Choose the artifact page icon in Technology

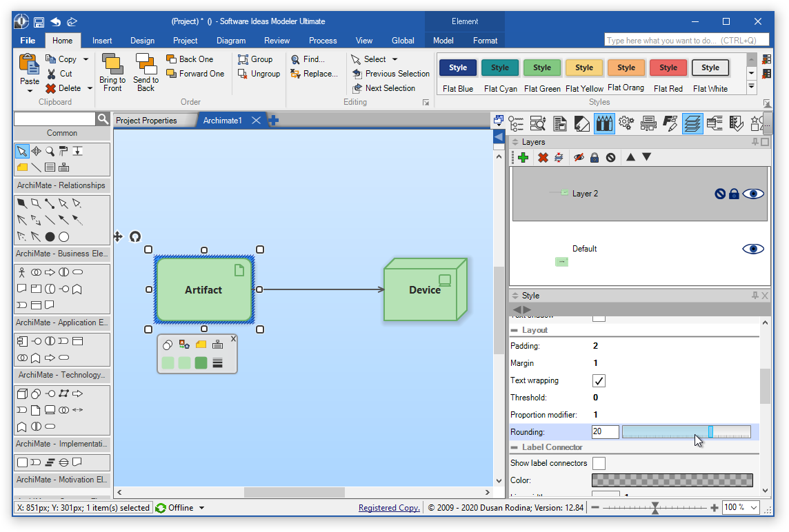35,410
